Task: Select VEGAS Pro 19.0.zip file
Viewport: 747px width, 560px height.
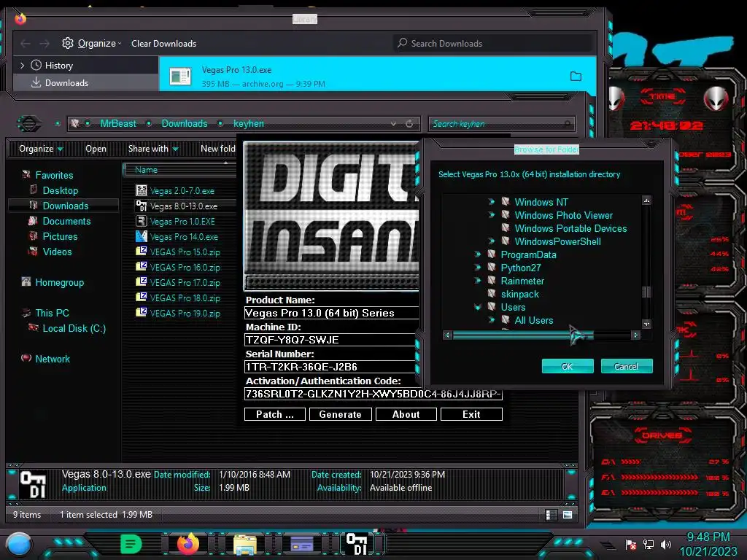Action: click(185, 313)
